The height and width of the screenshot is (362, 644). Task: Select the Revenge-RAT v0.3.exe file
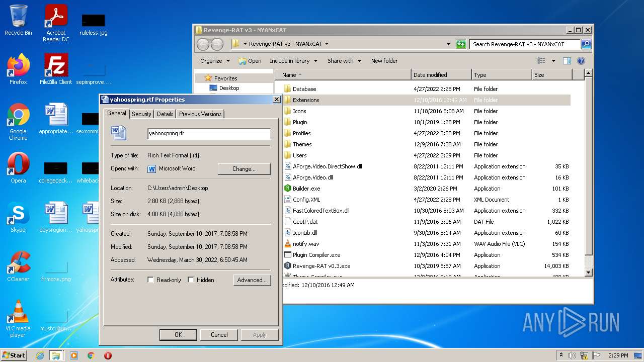(x=321, y=266)
